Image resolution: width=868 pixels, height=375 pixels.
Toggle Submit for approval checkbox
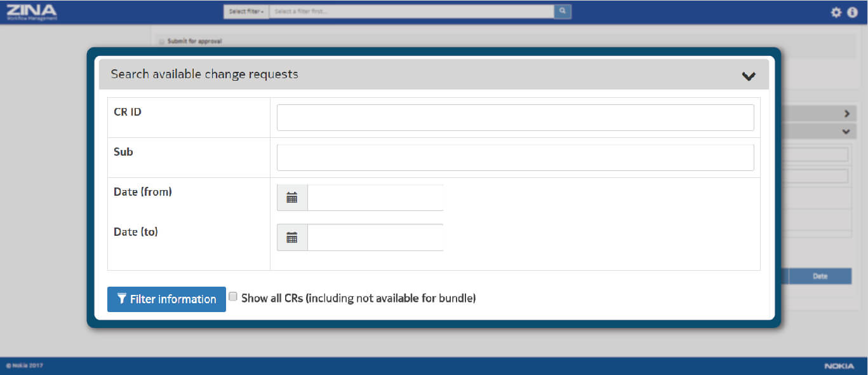(x=162, y=41)
